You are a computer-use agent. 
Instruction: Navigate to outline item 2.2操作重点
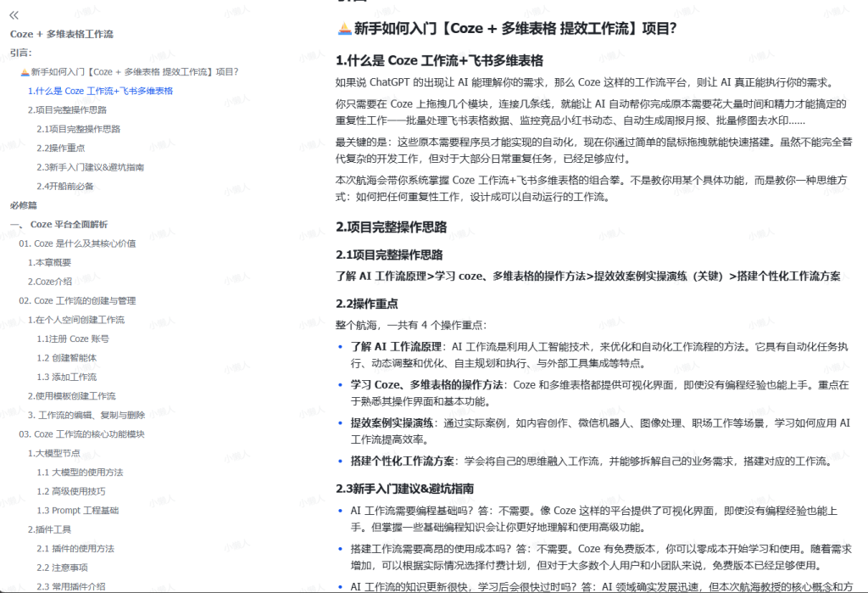pyautogui.click(x=61, y=148)
